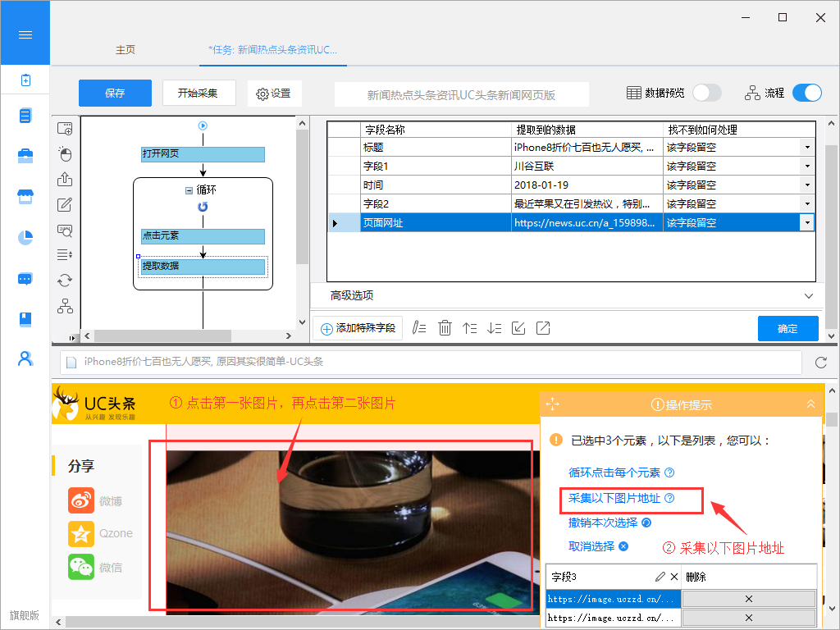Click the move field down icon

(494, 328)
